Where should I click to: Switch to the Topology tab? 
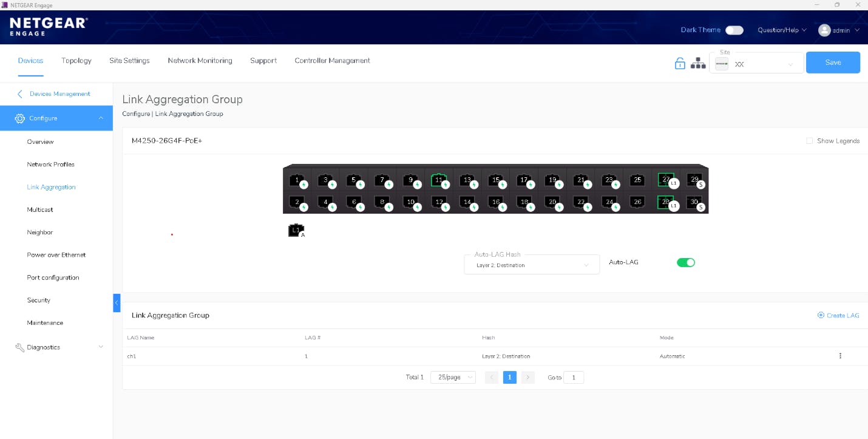click(x=76, y=61)
